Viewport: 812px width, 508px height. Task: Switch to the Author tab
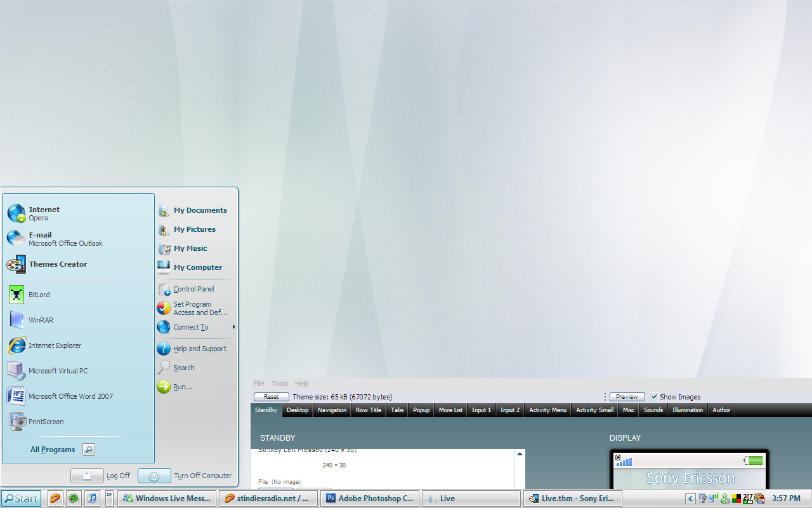pos(721,410)
